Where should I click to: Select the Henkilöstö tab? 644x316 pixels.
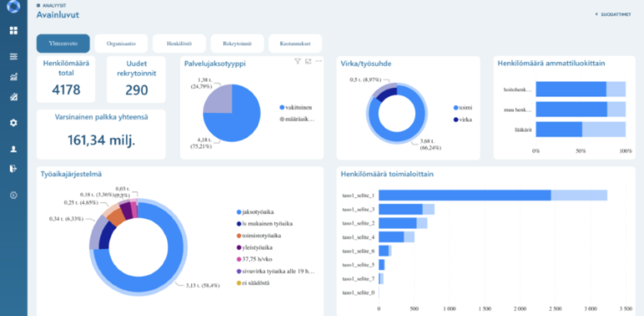(x=179, y=44)
